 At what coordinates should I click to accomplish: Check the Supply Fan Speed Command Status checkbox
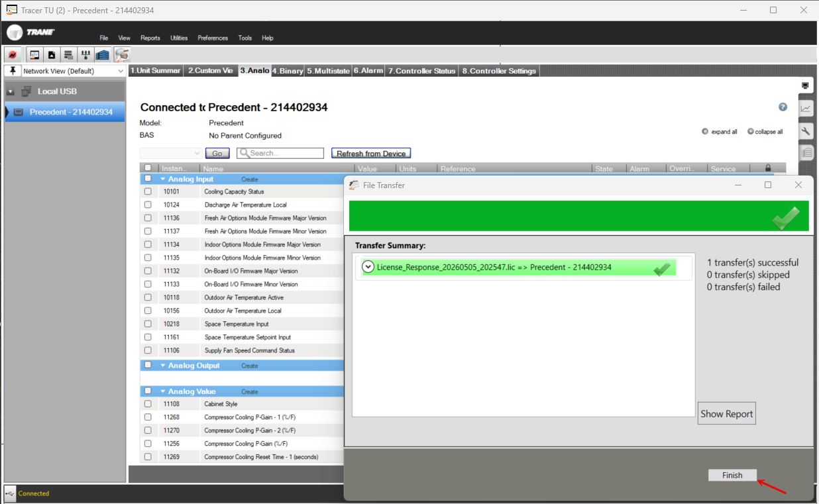[148, 350]
